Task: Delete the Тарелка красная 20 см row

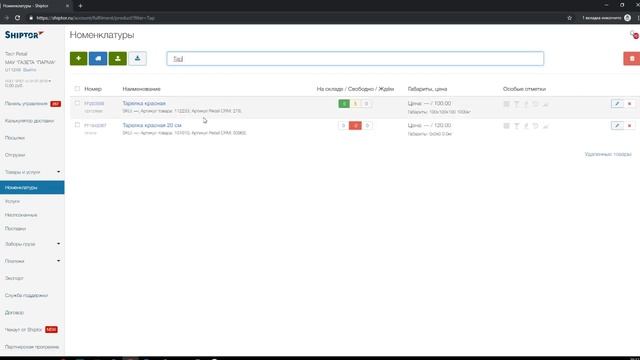Action: (629, 125)
